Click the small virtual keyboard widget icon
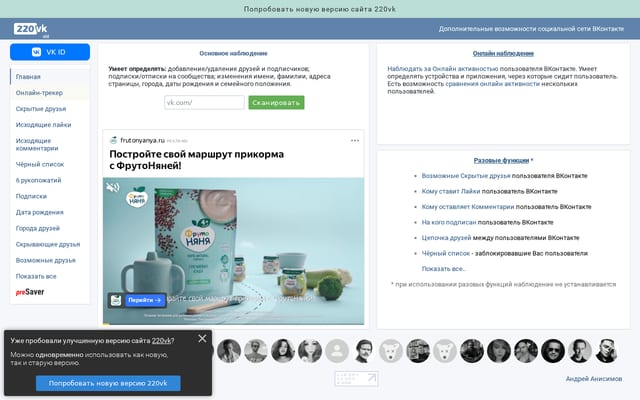Image resolution: width=640 pixels, height=400 pixels. click(356, 378)
